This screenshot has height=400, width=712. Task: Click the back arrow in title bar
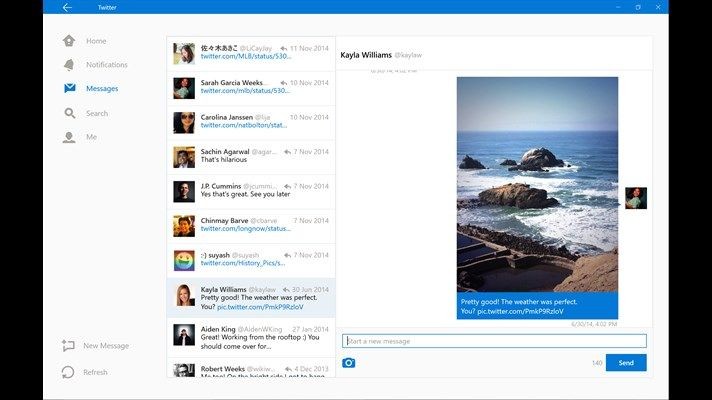pos(67,7)
